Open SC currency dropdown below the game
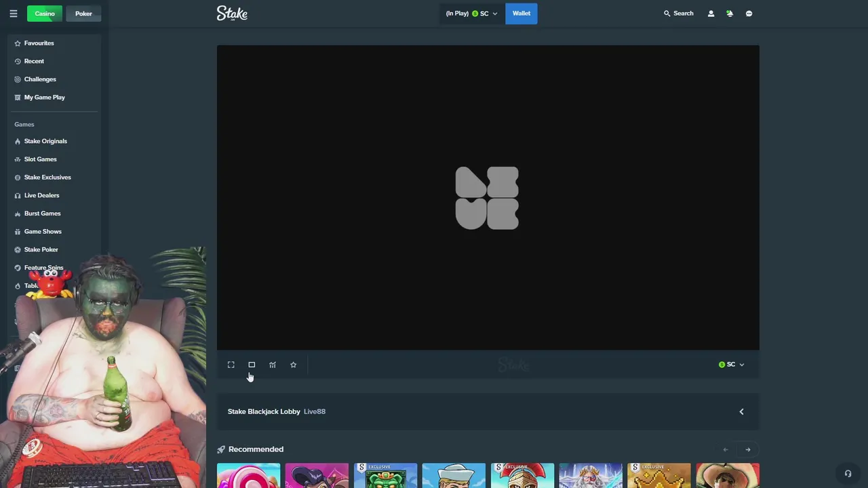Image resolution: width=868 pixels, height=488 pixels. [731, 365]
